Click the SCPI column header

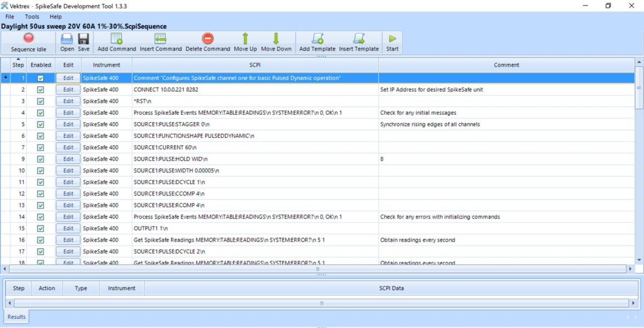[x=255, y=65]
